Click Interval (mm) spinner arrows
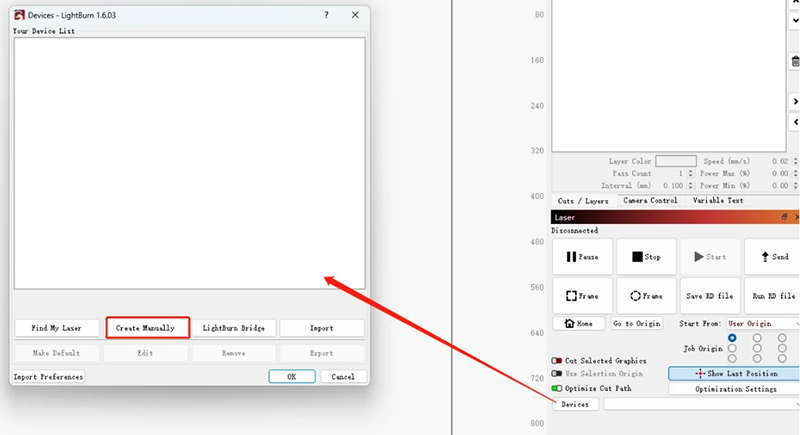Image resolution: width=800 pixels, height=435 pixels. coord(690,186)
